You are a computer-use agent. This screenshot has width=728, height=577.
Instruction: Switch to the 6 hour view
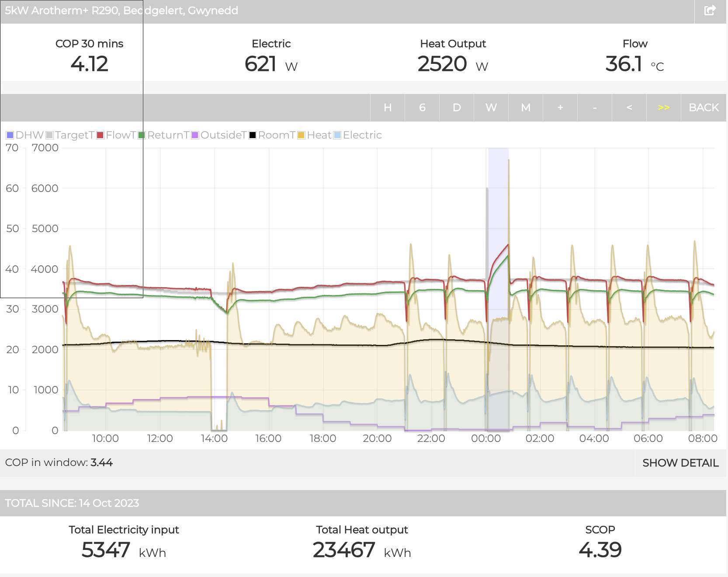(422, 108)
